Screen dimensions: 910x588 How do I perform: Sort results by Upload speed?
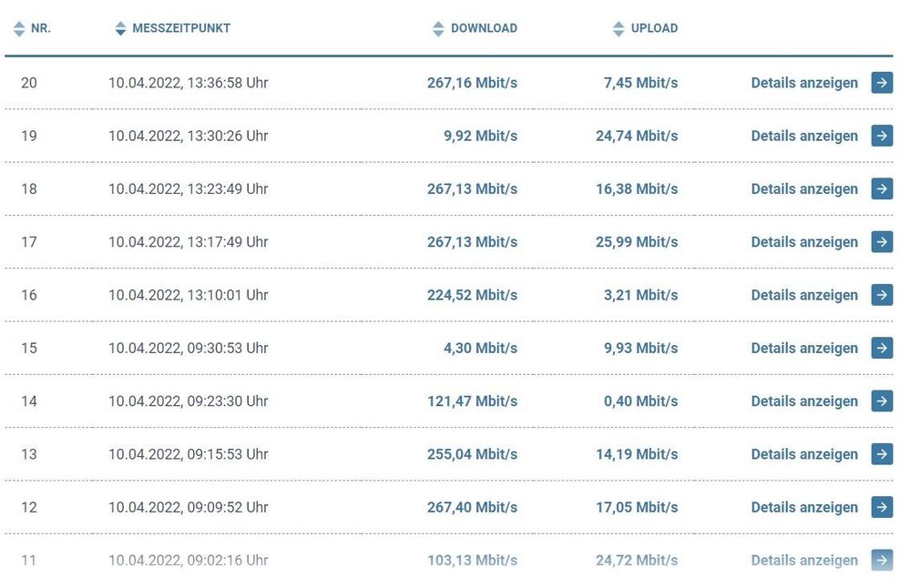(x=621, y=27)
